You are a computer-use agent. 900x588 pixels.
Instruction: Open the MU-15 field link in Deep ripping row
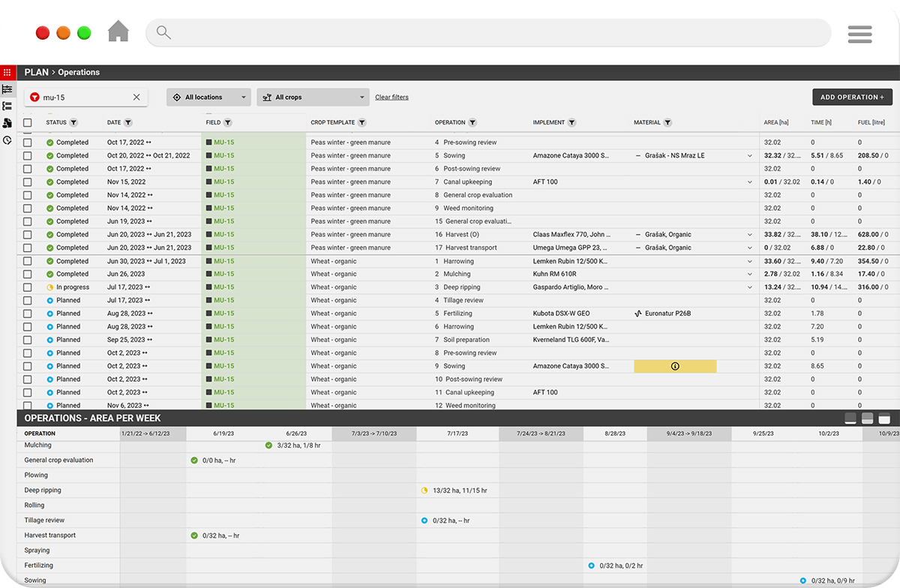pos(223,287)
